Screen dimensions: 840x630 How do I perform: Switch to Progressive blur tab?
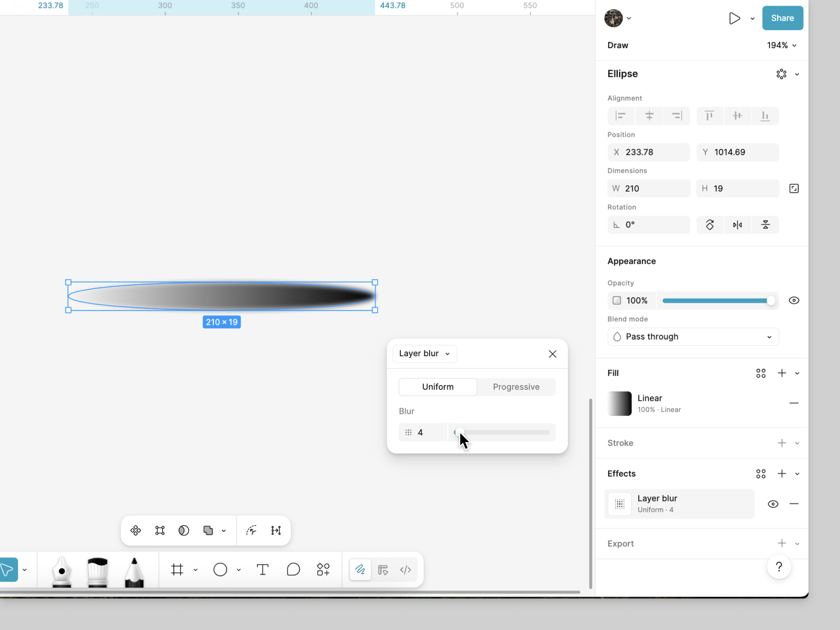[x=516, y=387]
